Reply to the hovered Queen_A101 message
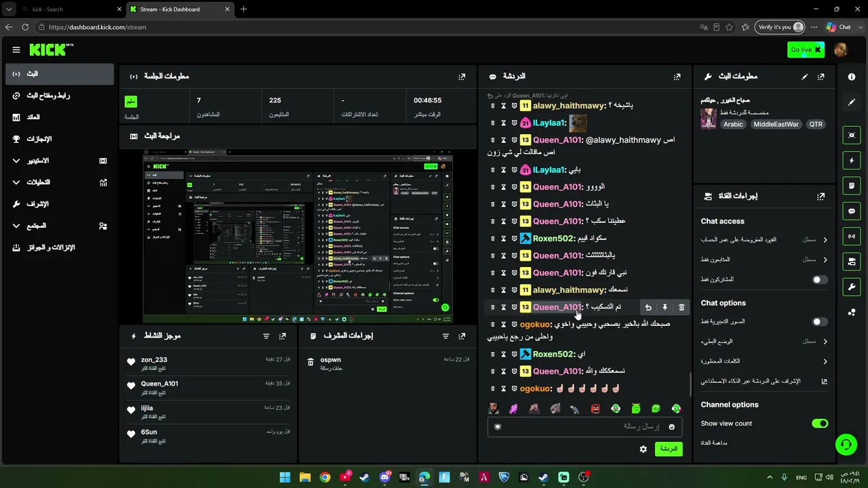This screenshot has height=488, width=868. (x=648, y=307)
